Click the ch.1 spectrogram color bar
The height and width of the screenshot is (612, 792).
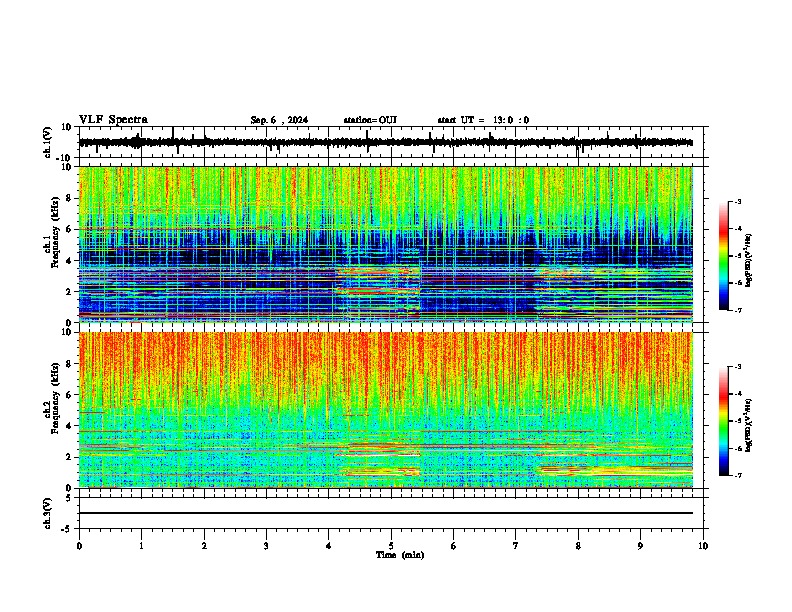click(x=724, y=256)
